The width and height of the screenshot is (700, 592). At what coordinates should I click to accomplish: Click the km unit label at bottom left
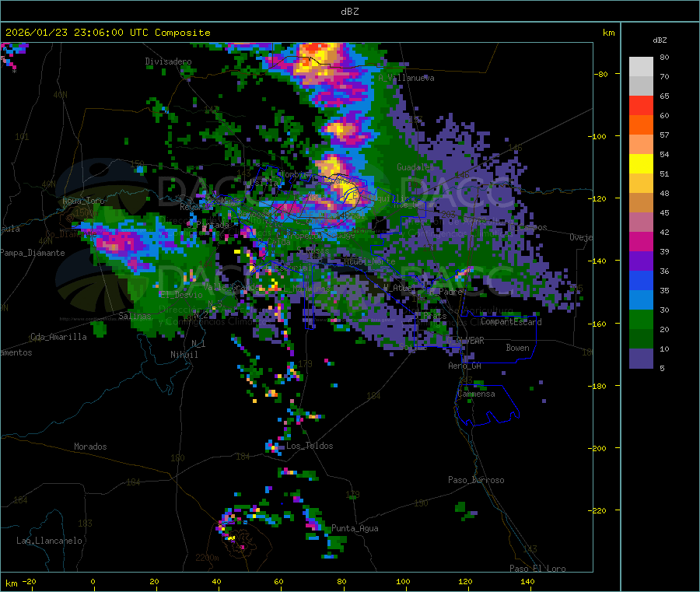click(x=11, y=583)
